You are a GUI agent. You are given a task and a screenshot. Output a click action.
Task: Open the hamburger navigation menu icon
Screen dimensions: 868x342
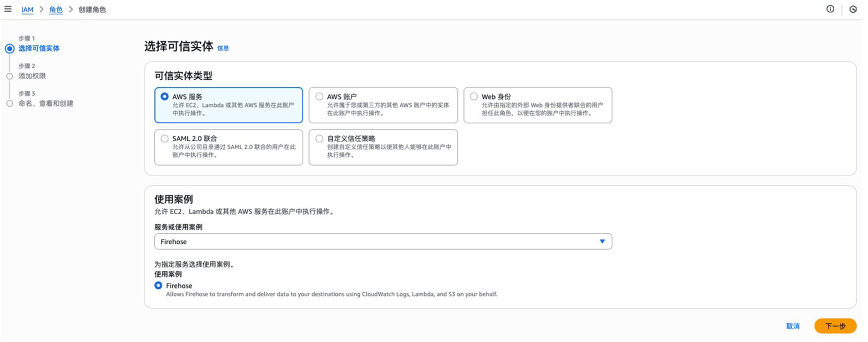[x=8, y=9]
